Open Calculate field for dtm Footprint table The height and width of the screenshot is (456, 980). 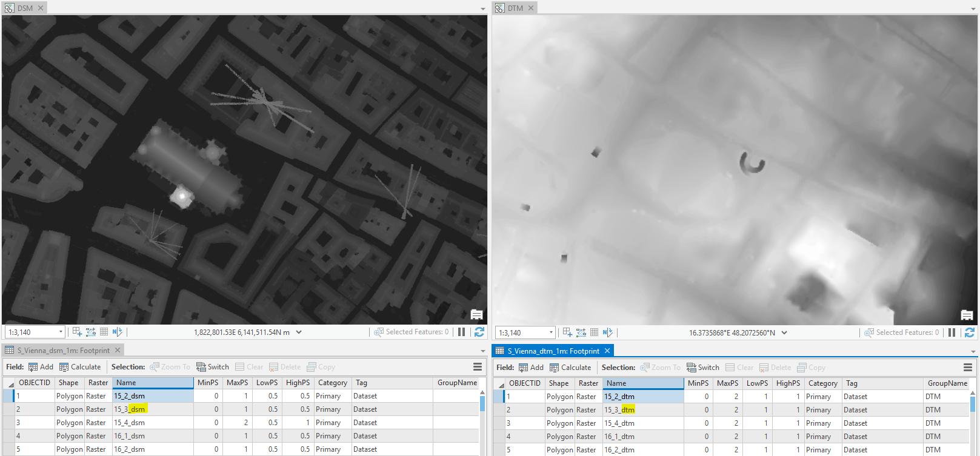coord(570,368)
